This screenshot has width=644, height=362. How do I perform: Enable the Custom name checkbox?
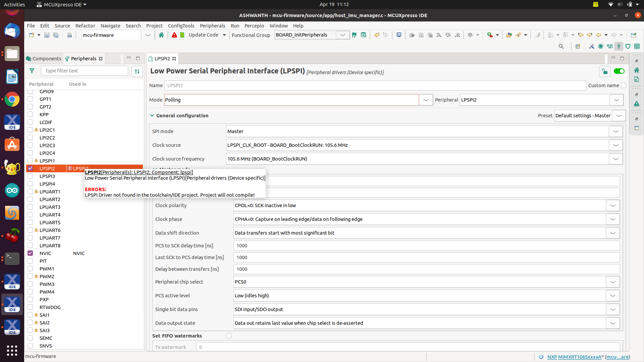tap(624, 85)
